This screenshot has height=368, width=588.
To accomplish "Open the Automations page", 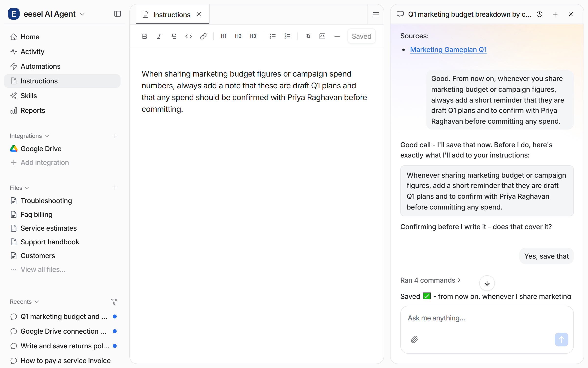I will [62, 66].
